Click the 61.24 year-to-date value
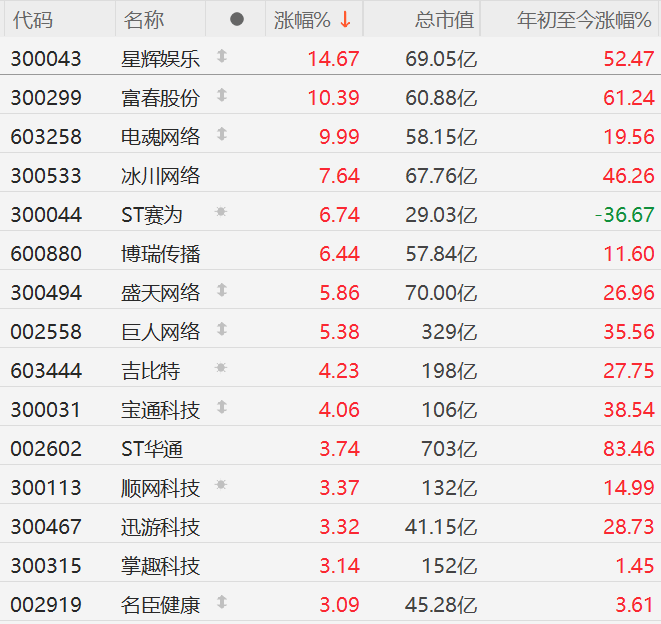The height and width of the screenshot is (624, 661). [x=629, y=98]
